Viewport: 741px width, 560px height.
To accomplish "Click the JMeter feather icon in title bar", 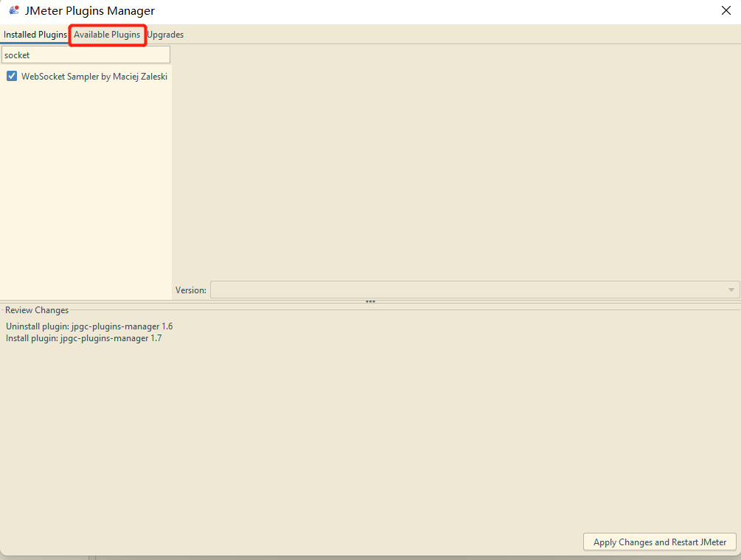I will [x=14, y=10].
